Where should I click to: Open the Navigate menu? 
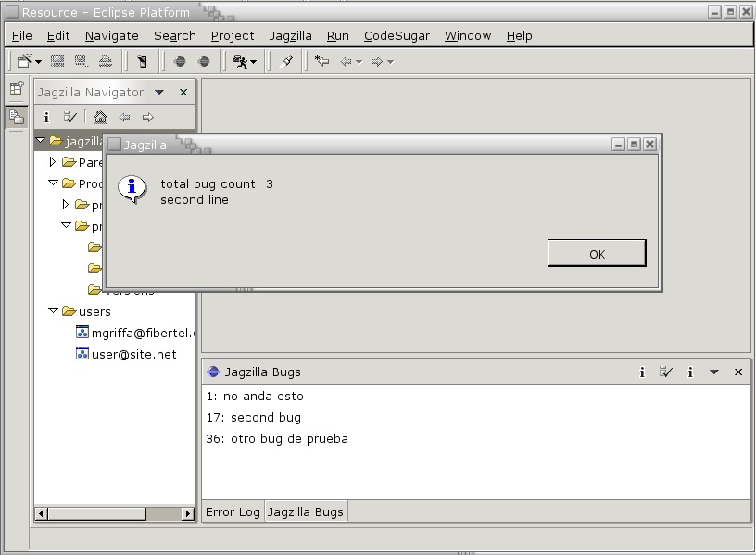[112, 36]
